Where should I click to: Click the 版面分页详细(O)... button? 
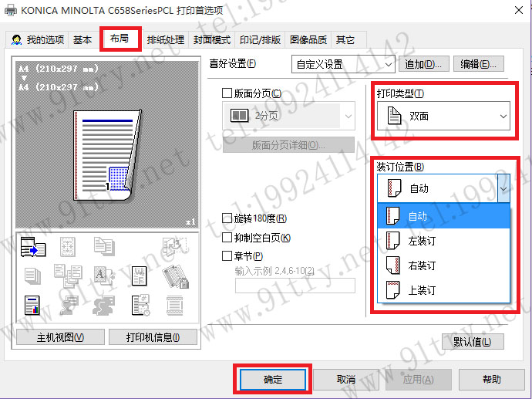coord(288,145)
